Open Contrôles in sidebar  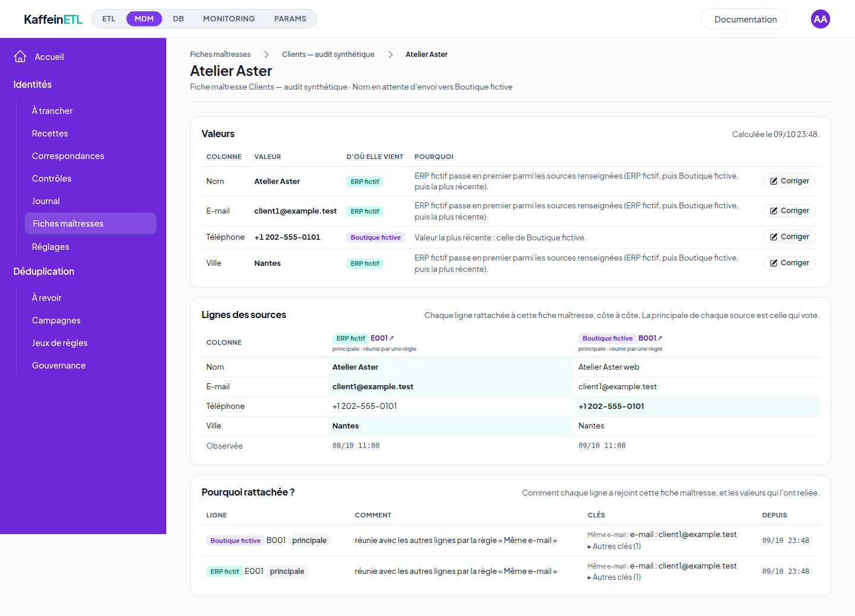[90, 179]
